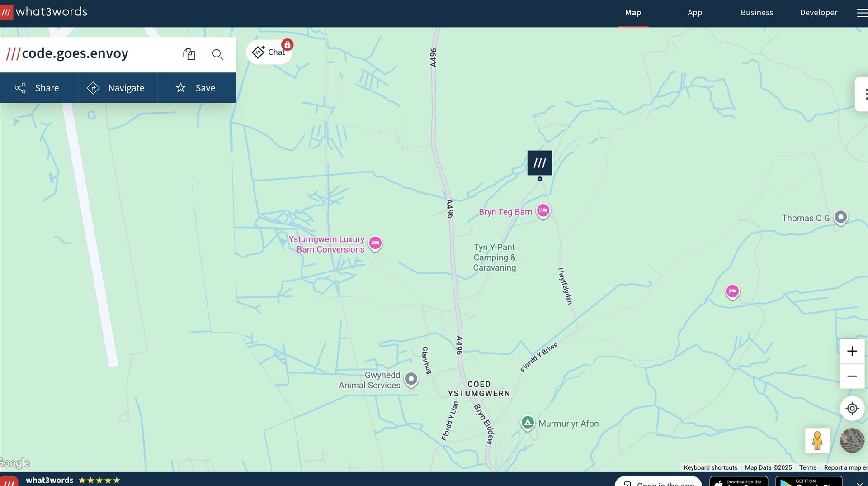This screenshot has width=868, height=486.
Task: Select the Murmur yr Afon campsite pin
Action: (x=527, y=423)
